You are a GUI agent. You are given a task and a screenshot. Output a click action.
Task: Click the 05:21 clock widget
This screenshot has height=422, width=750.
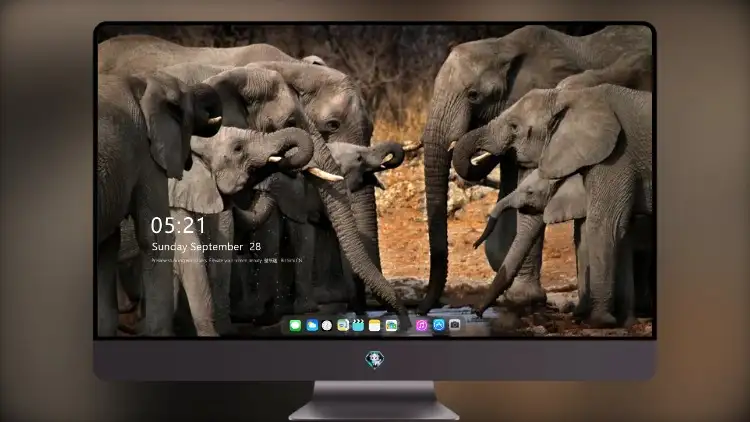click(x=178, y=225)
